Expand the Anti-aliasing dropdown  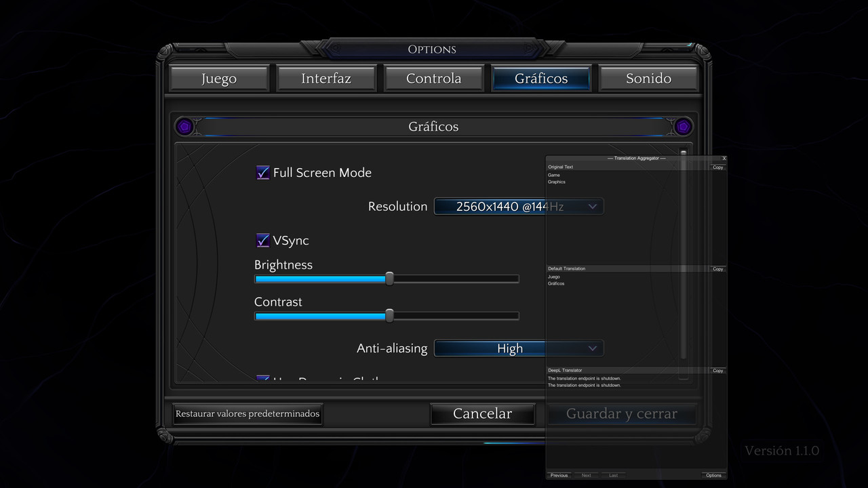click(519, 348)
